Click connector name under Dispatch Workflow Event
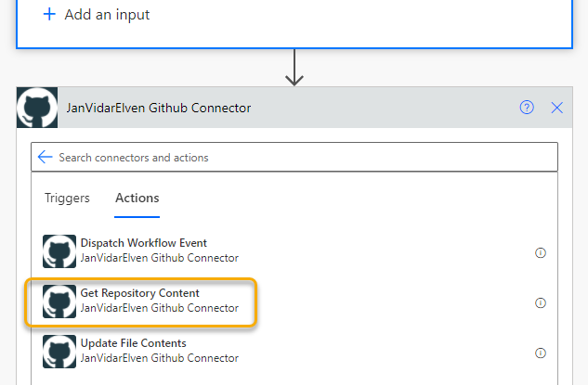588x385 pixels. (x=160, y=258)
